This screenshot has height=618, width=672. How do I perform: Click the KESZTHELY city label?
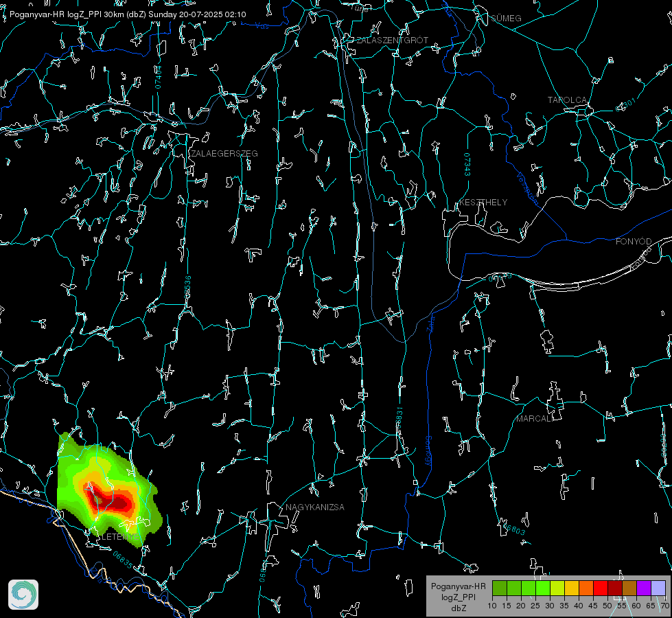pyautogui.click(x=483, y=203)
